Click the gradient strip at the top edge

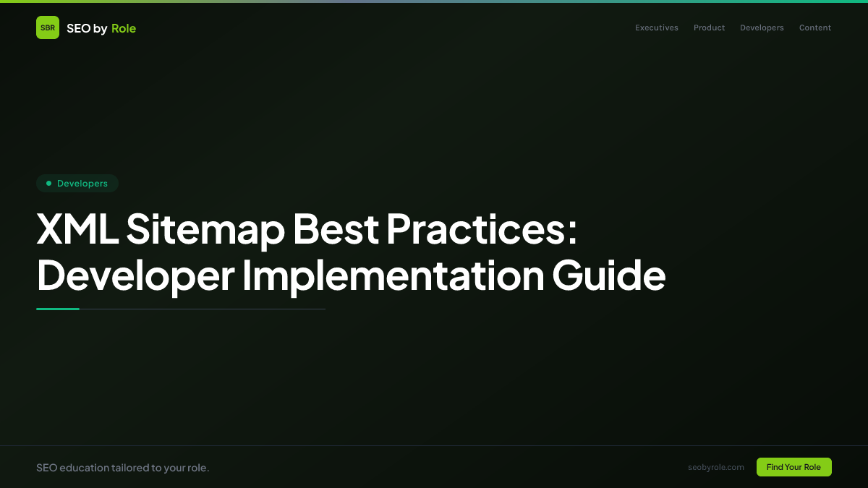pos(434,1)
